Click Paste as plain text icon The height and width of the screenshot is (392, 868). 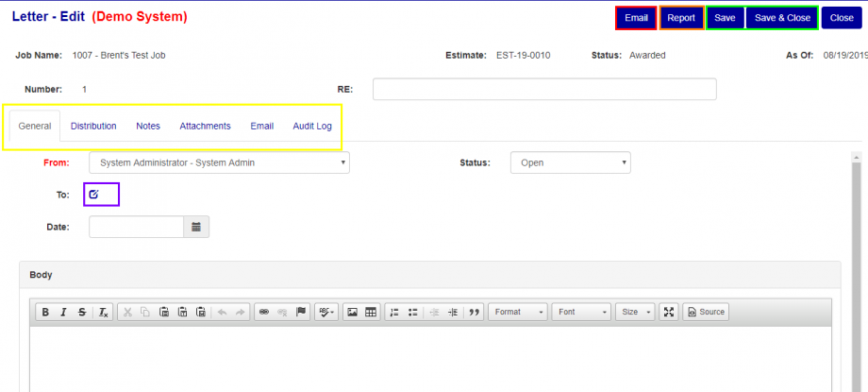182,312
